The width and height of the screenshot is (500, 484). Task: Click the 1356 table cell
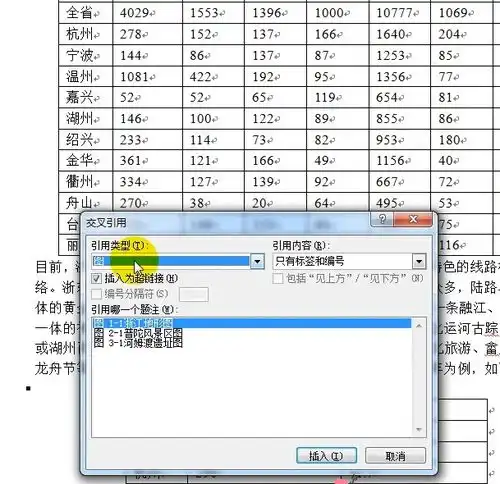(x=400, y=77)
